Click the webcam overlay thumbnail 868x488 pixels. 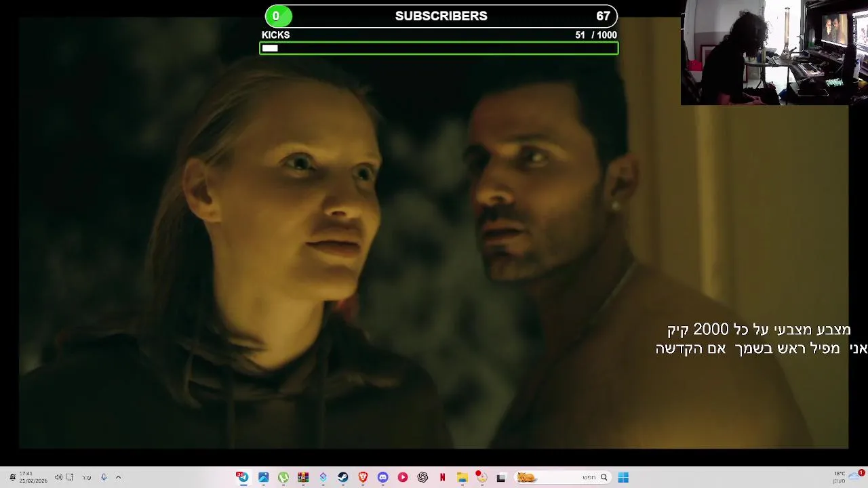tap(774, 52)
